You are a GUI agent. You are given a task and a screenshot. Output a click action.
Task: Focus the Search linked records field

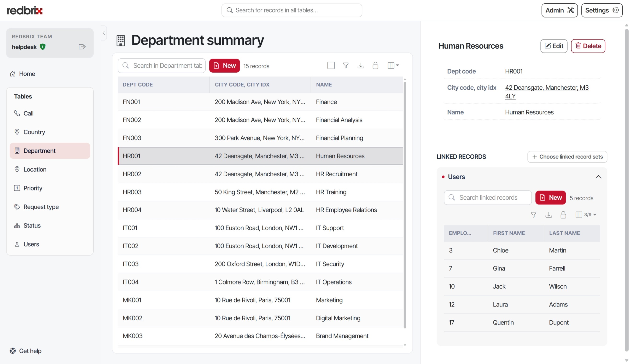pyautogui.click(x=488, y=198)
